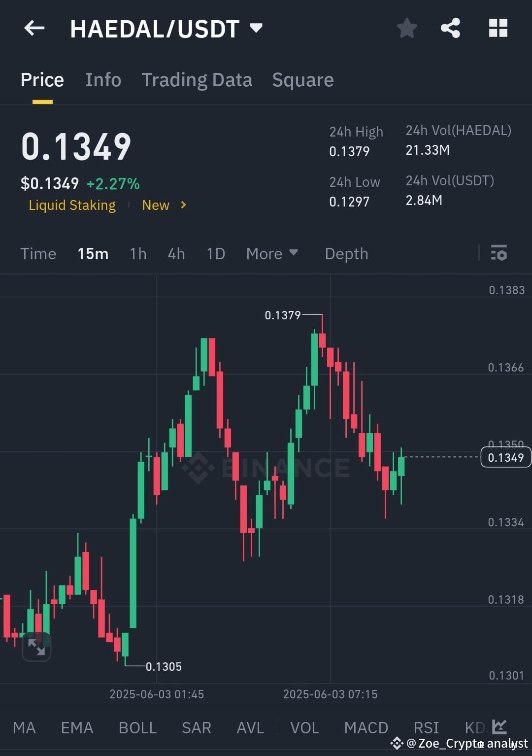Open the trading pair dropdown beside HAEDAL/USDT
The image size is (532, 756).
point(257,28)
